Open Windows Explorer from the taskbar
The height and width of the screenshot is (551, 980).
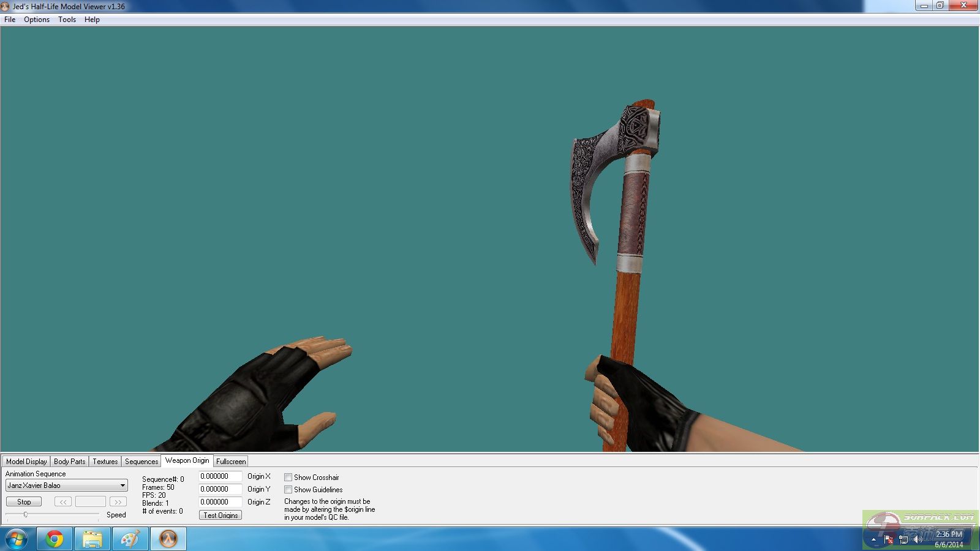pos(92,539)
